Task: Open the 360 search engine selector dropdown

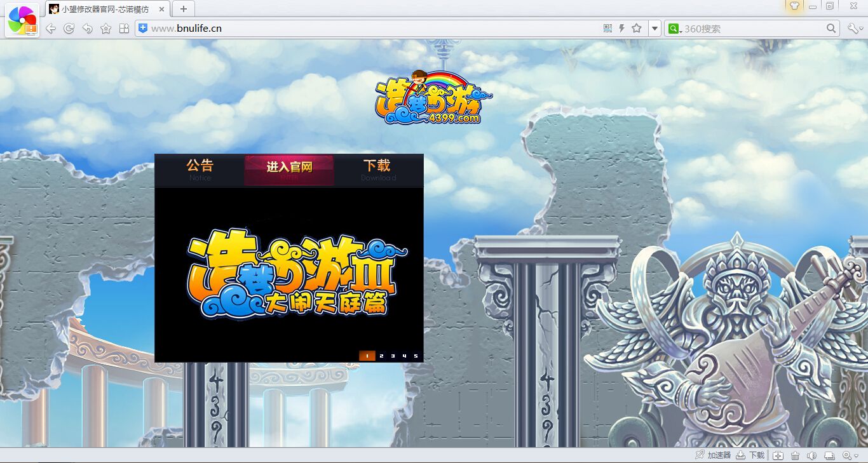Action: pos(675,29)
